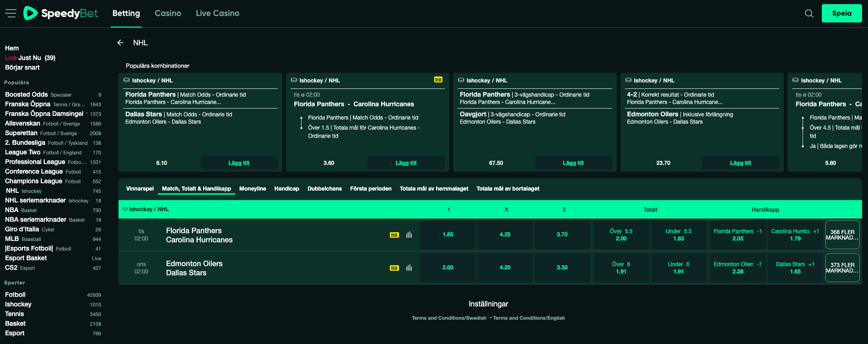Open Boosted Odds Specialer

coord(53,94)
